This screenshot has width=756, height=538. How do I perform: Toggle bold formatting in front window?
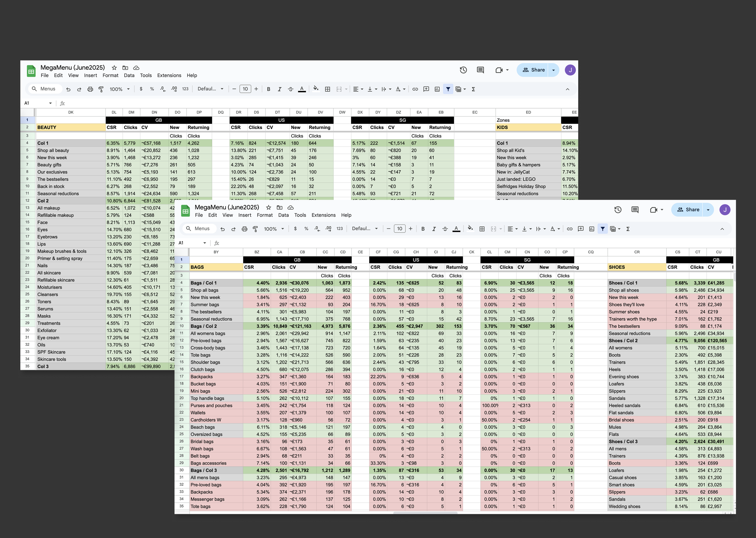[423, 229]
